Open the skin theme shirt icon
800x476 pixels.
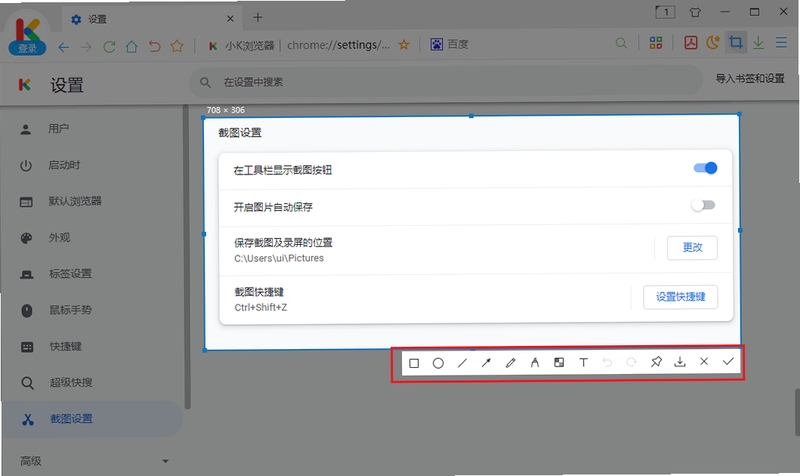click(695, 12)
